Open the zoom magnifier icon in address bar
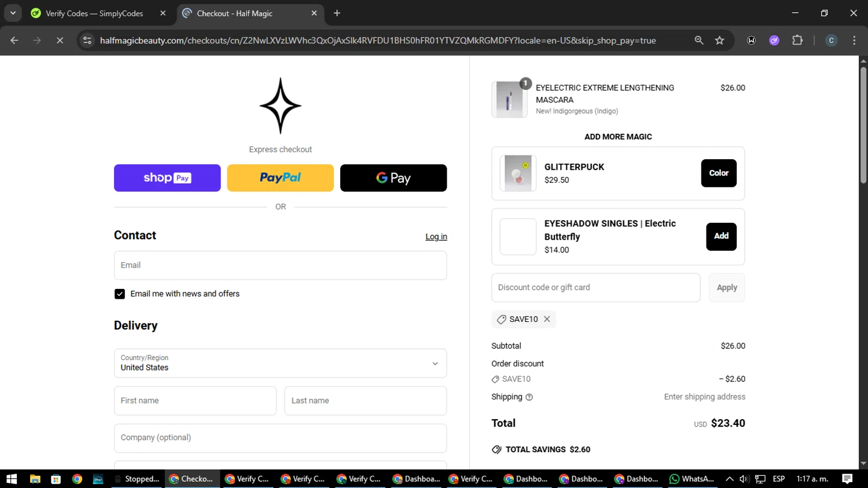Image resolution: width=868 pixels, height=488 pixels. coord(699,41)
